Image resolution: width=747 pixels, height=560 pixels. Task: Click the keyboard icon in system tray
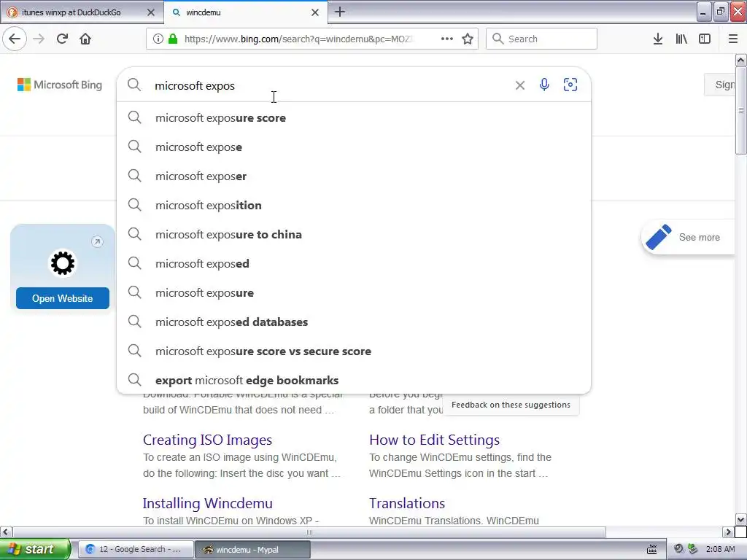(x=651, y=550)
